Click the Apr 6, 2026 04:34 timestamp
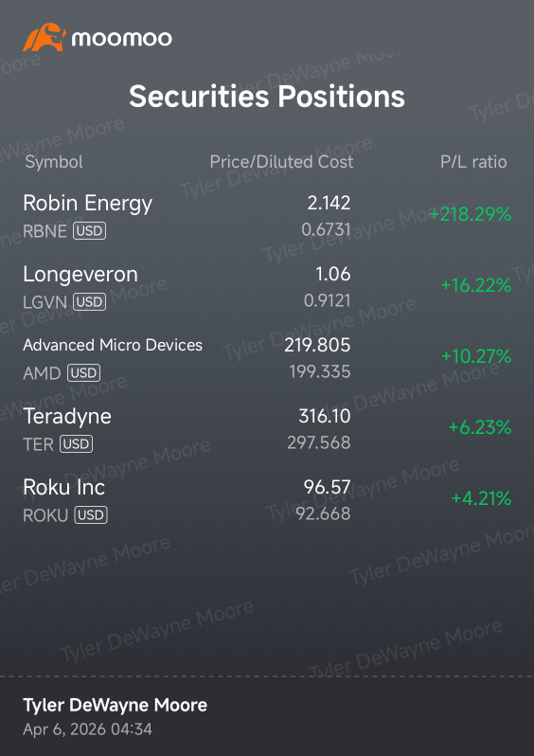 coord(88,729)
